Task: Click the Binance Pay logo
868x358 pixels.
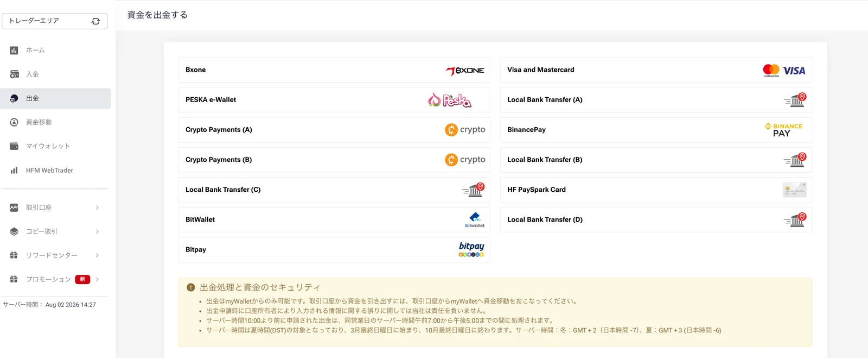Action: 783,130
